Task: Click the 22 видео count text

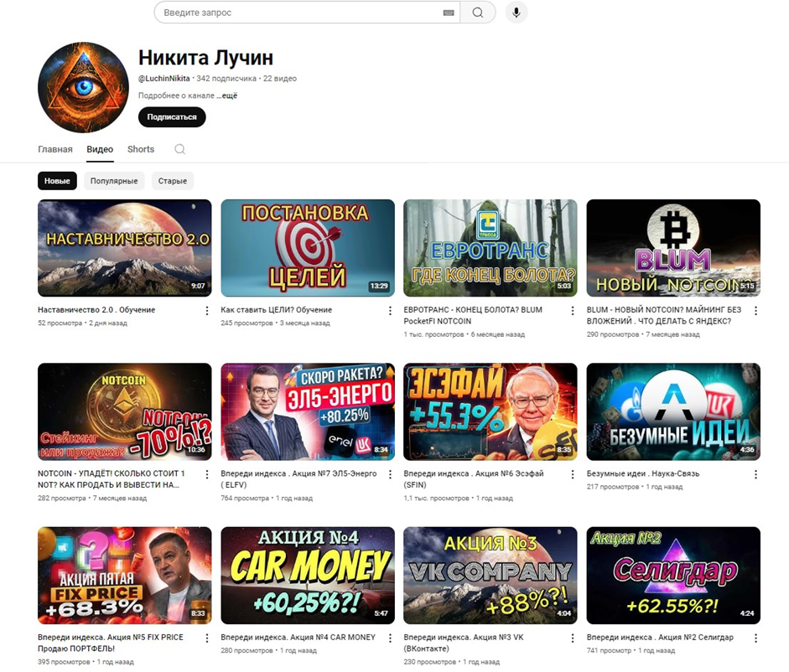Action: pyautogui.click(x=280, y=79)
